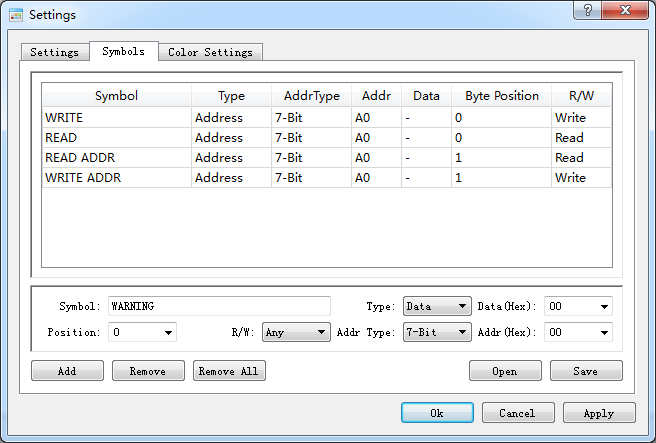
Task: Close the Settings dialog
Action: click(x=625, y=10)
